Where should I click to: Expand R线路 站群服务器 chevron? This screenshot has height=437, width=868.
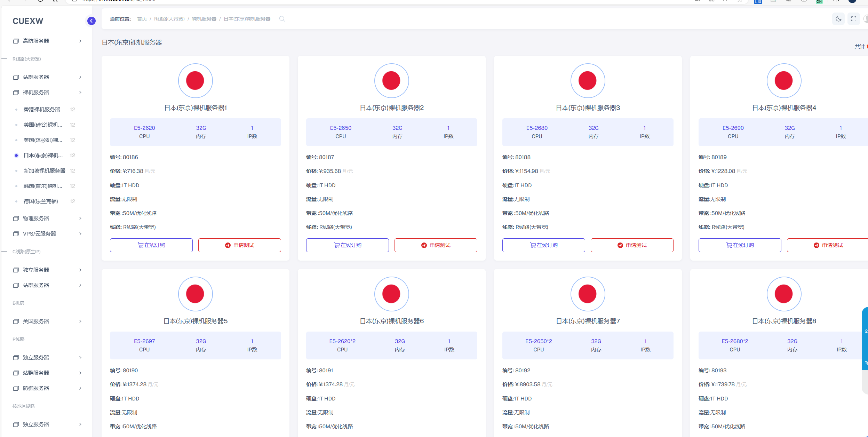[80, 77]
